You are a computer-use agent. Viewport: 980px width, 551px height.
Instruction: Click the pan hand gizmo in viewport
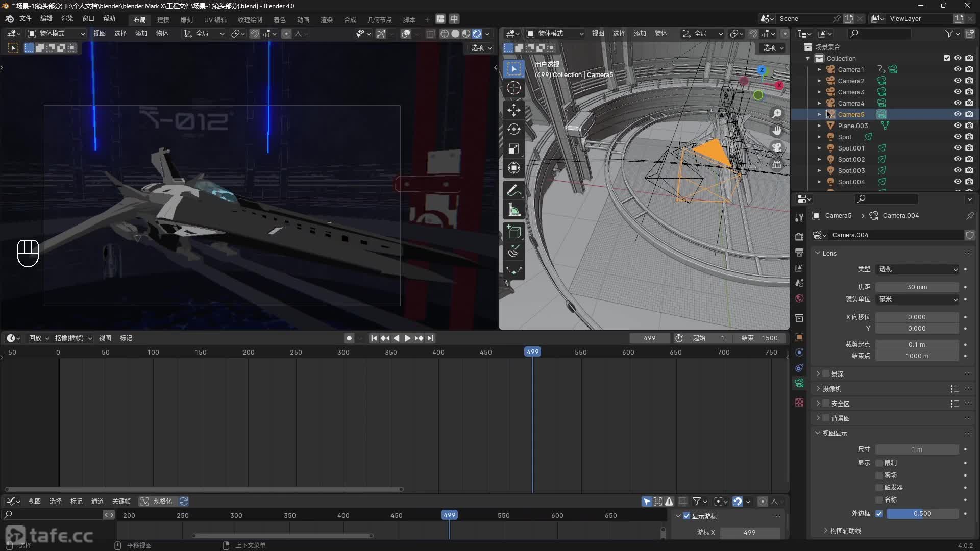(777, 131)
